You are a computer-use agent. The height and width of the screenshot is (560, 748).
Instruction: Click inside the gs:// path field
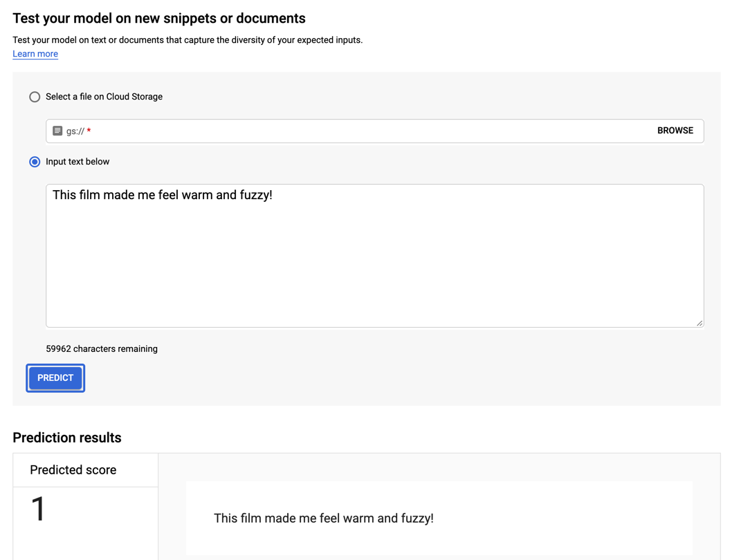[x=374, y=131]
